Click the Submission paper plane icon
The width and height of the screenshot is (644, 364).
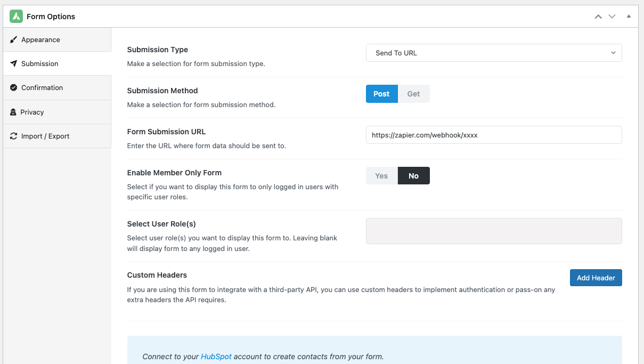click(13, 64)
